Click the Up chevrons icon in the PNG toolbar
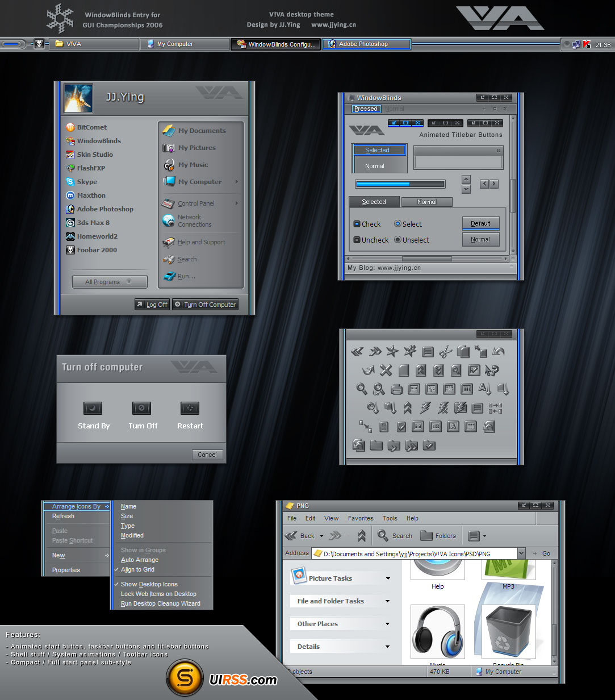The image size is (615, 700). (362, 535)
